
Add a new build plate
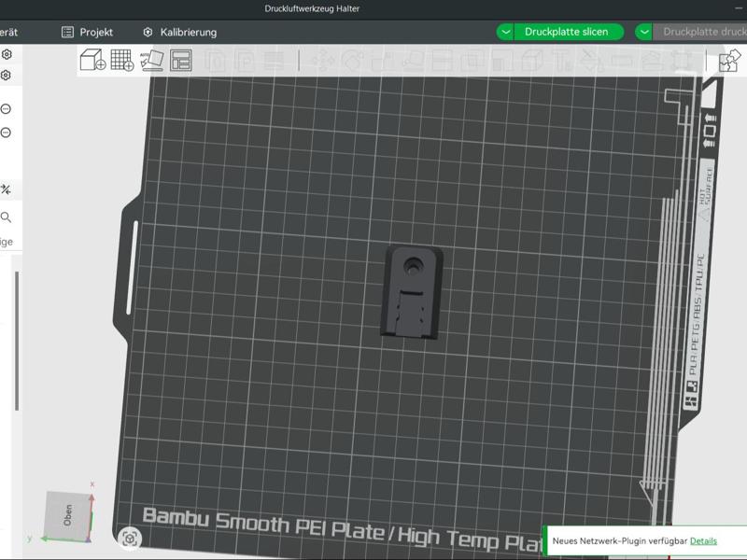coord(122,60)
